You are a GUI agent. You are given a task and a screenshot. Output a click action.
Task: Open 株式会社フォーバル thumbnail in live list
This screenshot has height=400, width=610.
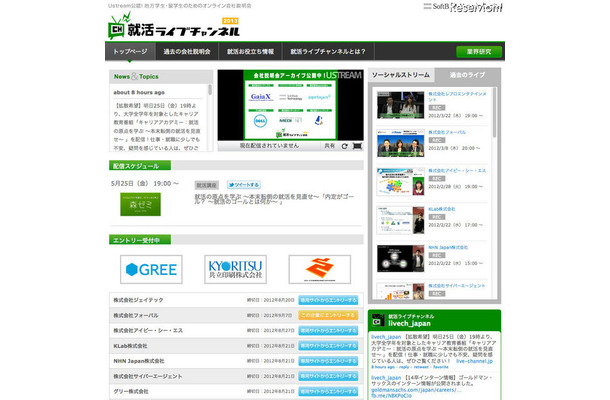point(401,144)
